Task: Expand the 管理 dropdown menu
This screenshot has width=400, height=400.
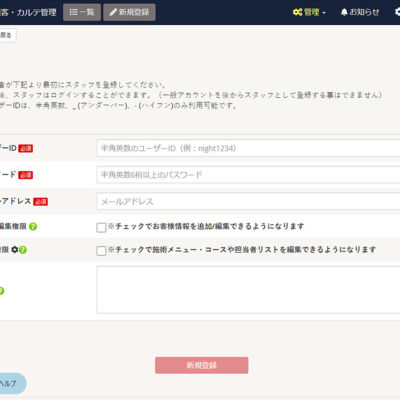Action: pyautogui.click(x=309, y=12)
